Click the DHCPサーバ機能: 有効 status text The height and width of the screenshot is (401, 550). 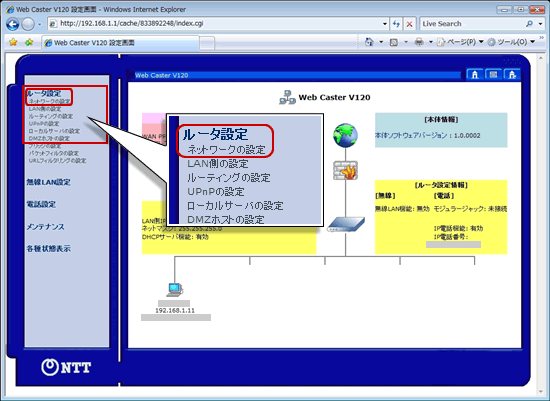(175, 237)
